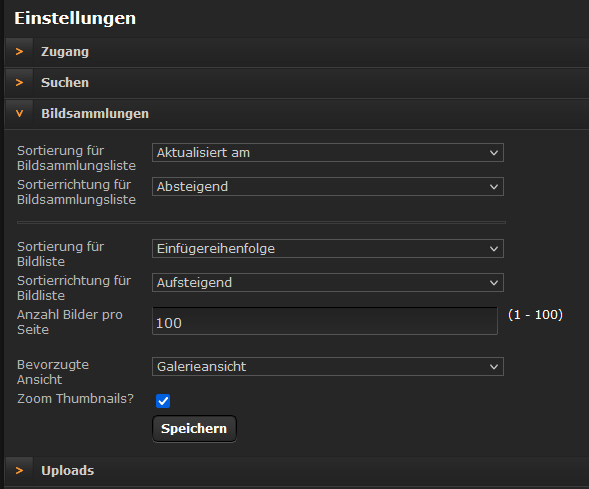Open the 'Absteigend' sort direction dropdown
Screen dimensions: 589x489
(x=328, y=187)
